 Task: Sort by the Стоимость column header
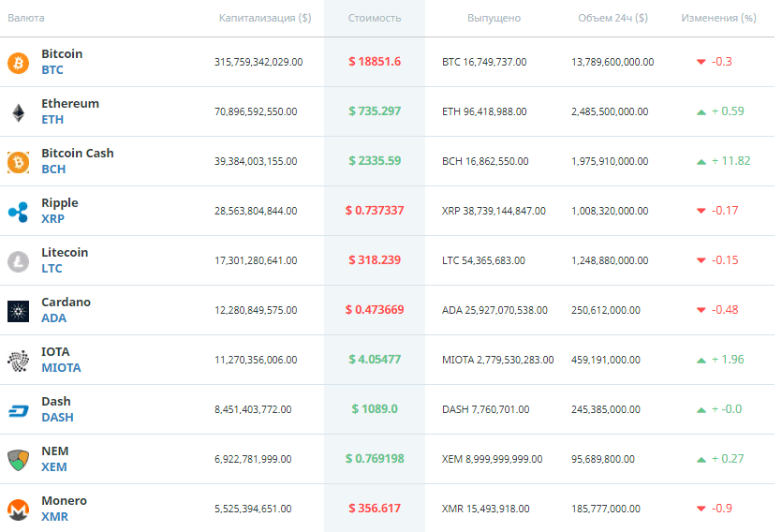coord(375,18)
